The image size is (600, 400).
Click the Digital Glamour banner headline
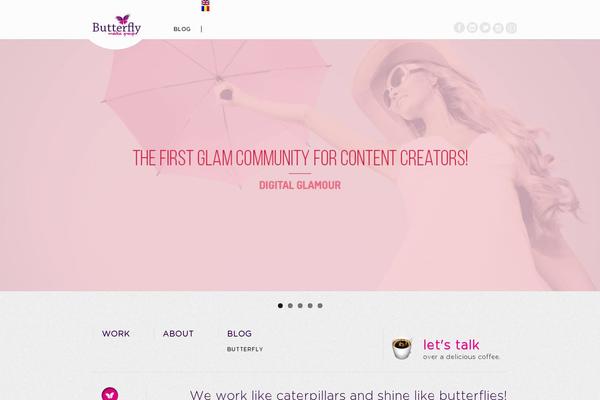tap(300, 185)
